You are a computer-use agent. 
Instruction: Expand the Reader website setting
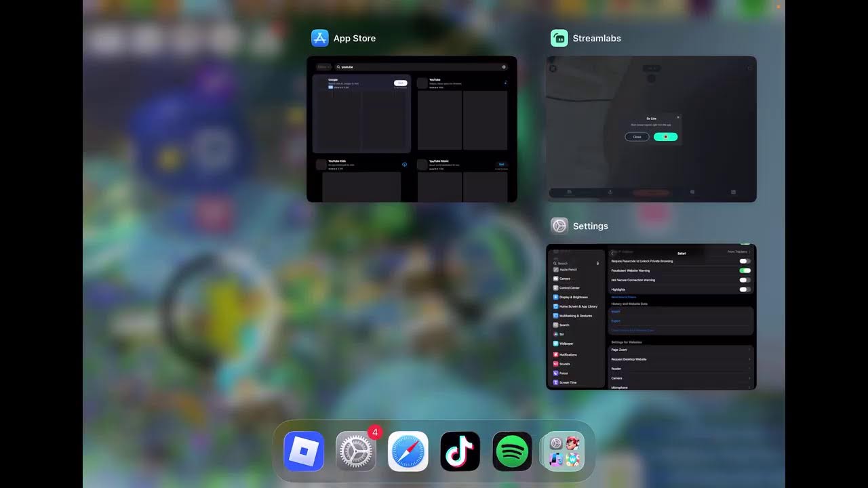click(x=682, y=369)
